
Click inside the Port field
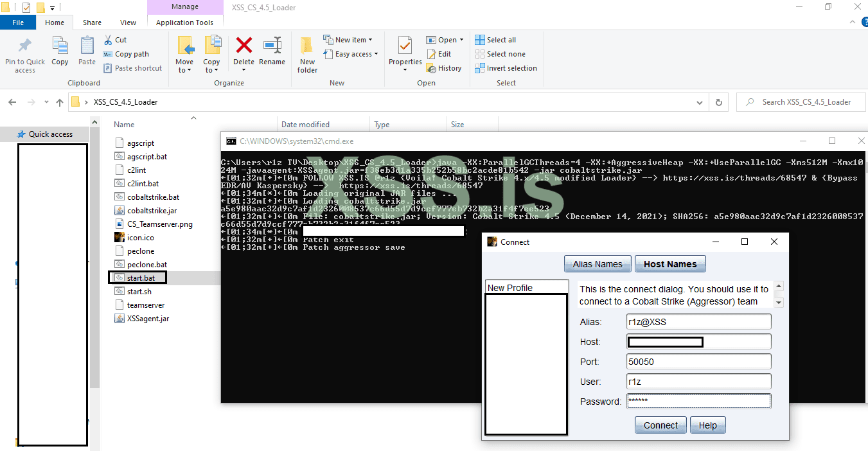(x=698, y=361)
